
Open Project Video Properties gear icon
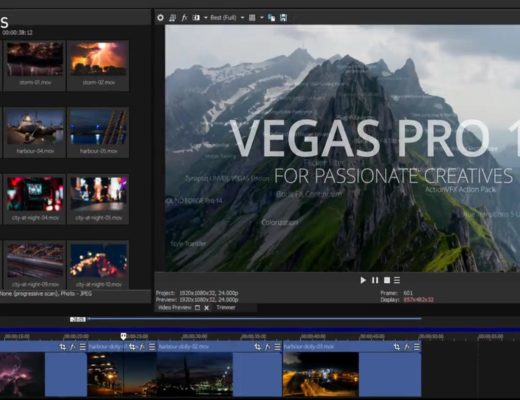(160, 18)
